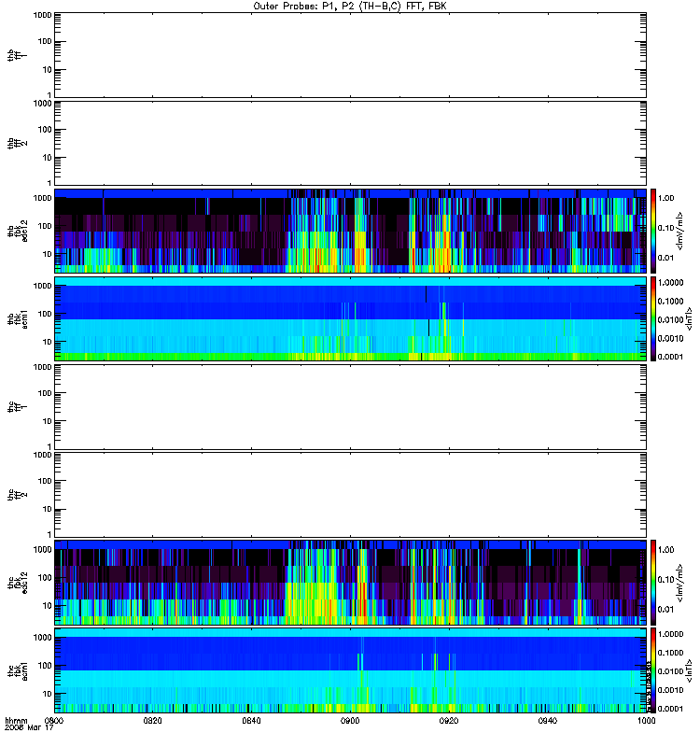
Task: Click the thc fbk scm1 y-axis label
Action: coord(18,670)
